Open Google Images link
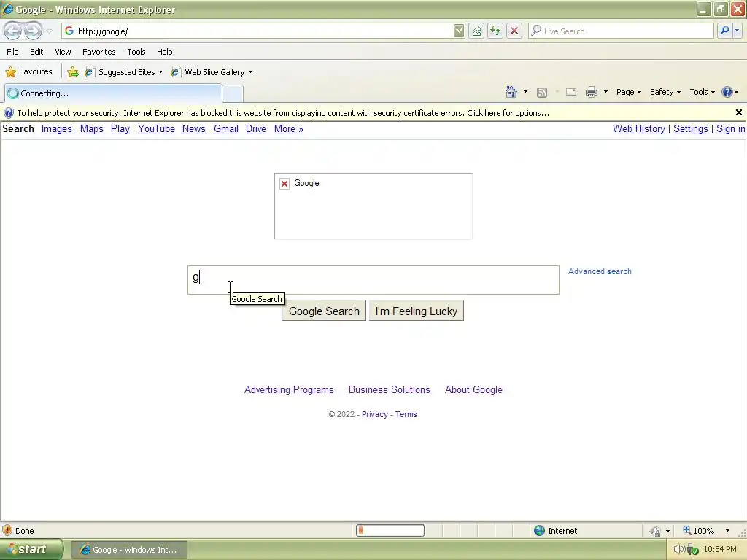The image size is (747, 560). pyautogui.click(x=57, y=129)
